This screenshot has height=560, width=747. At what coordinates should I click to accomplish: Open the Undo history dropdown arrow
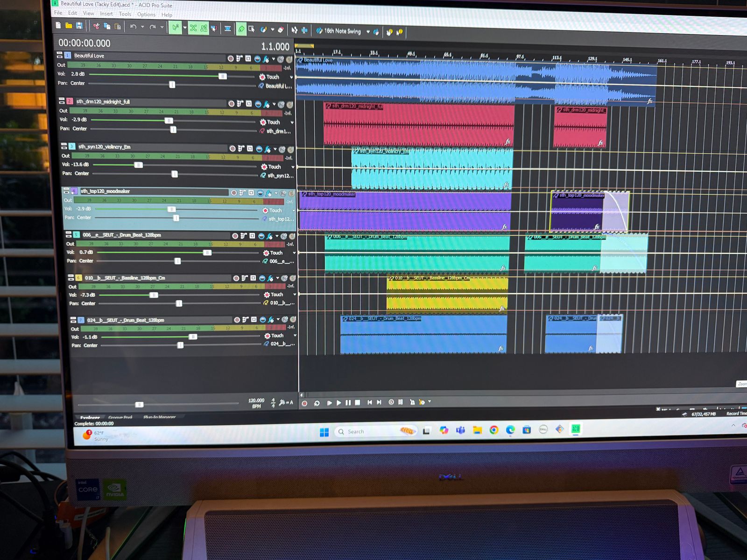point(142,27)
